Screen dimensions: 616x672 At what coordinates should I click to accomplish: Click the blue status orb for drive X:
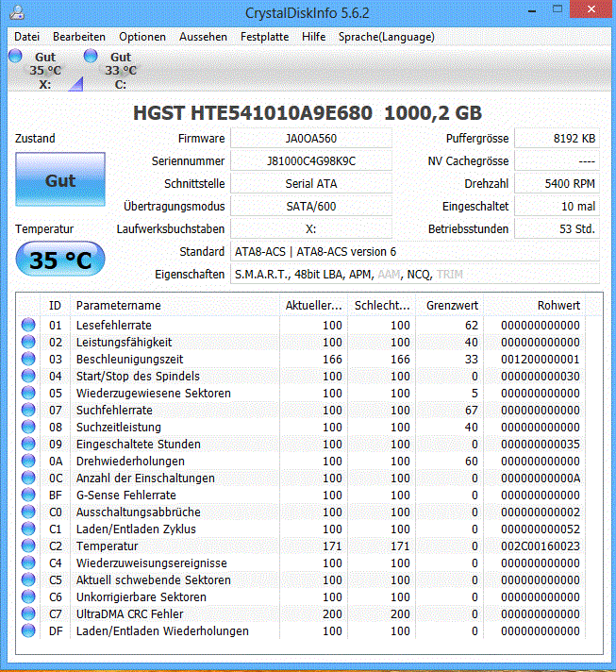tap(15, 56)
